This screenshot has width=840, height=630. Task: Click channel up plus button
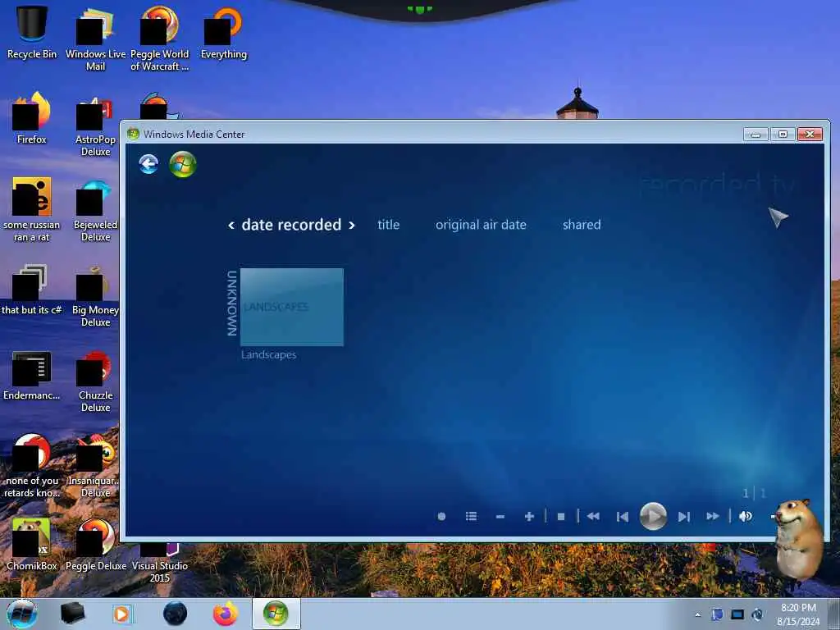tap(529, 517)
